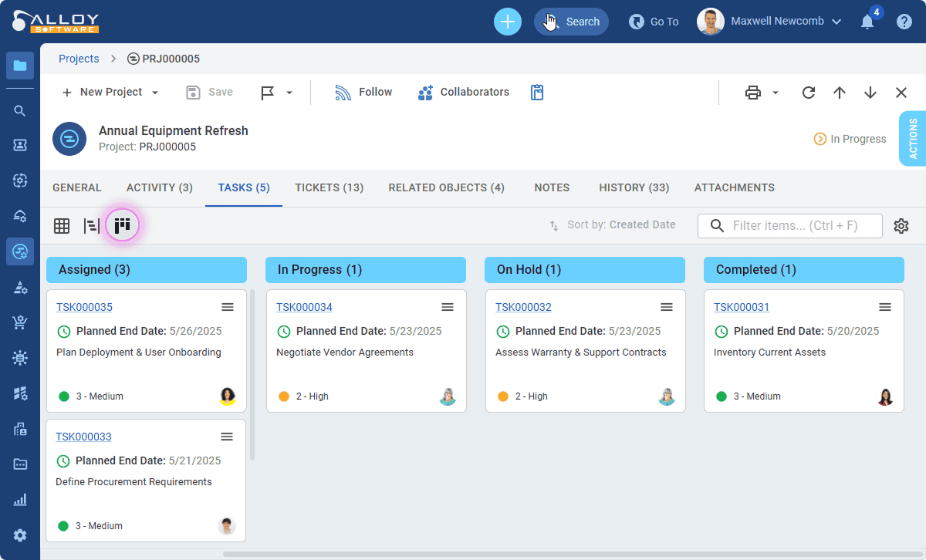This screenshot has height=560, width=926.
Task: Open the notifications bell
Action: click(x=867, y=22)
